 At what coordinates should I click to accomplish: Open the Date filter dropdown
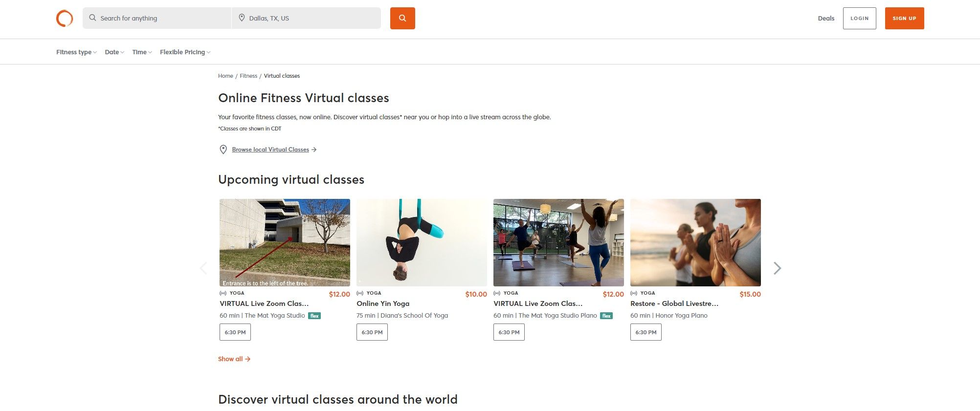tap(114, 52)
